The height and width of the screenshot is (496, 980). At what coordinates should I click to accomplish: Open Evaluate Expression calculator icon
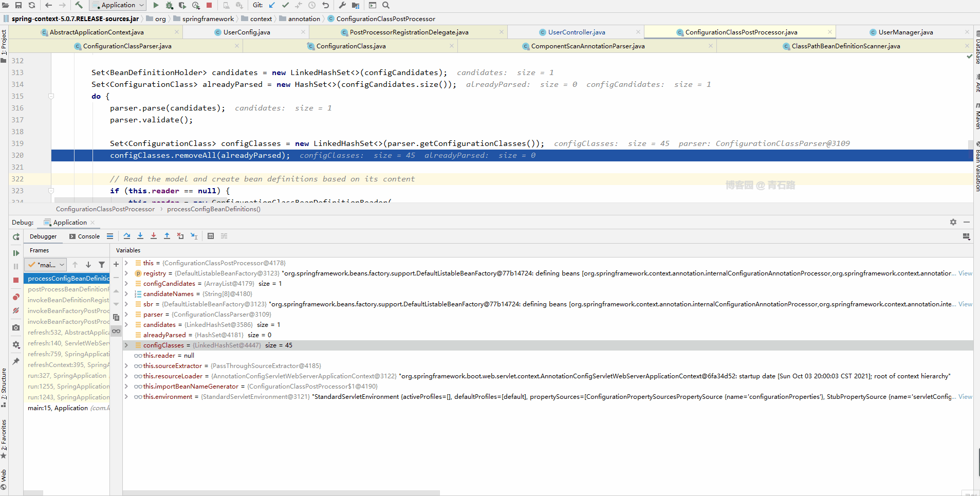(211, 236)
